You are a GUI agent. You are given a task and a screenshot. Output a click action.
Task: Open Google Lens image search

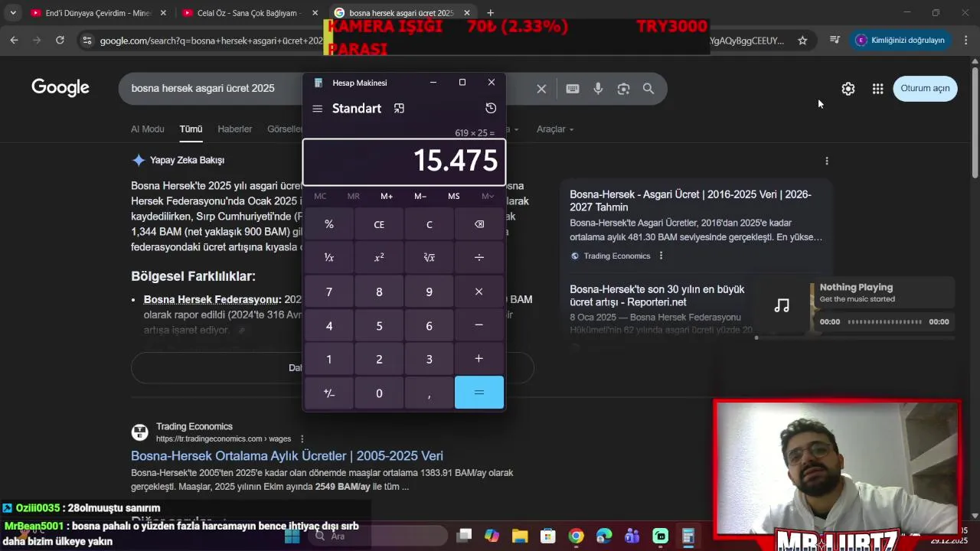pyautogui.click(x=623, y=89)
